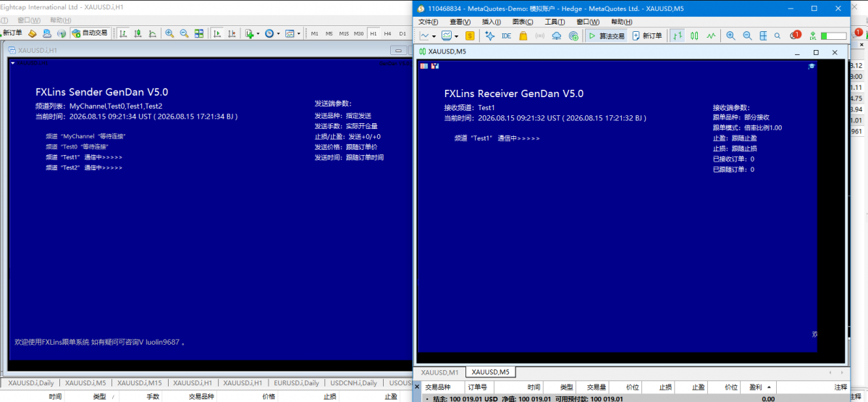Toggle 自动交易 in the Eightcap toolbar
868x402 pixels.
point(90,33)
